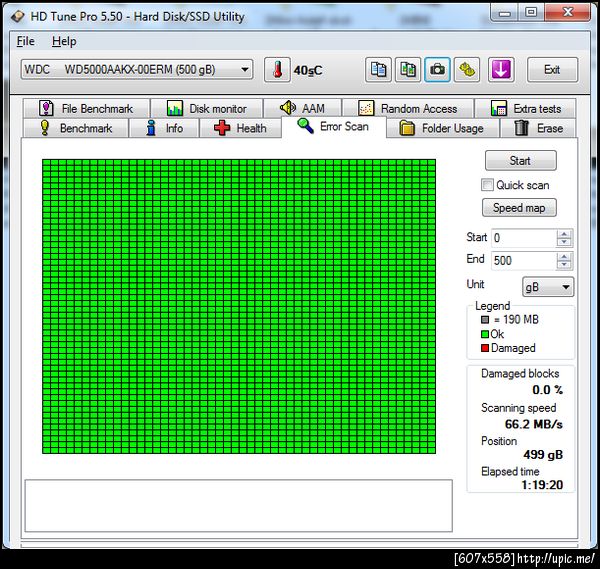Open options with the yellow gears icon
The image size is (600, 569).
click(467, 70)
